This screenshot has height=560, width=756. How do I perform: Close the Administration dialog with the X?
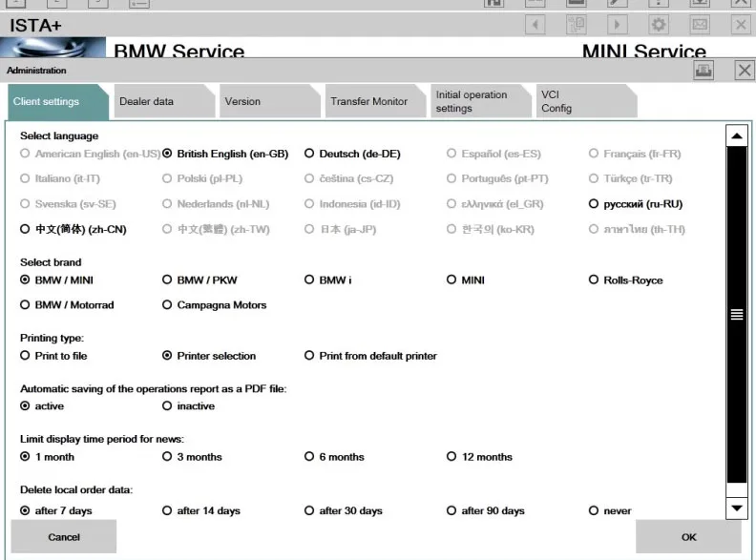tap(745, 71)
